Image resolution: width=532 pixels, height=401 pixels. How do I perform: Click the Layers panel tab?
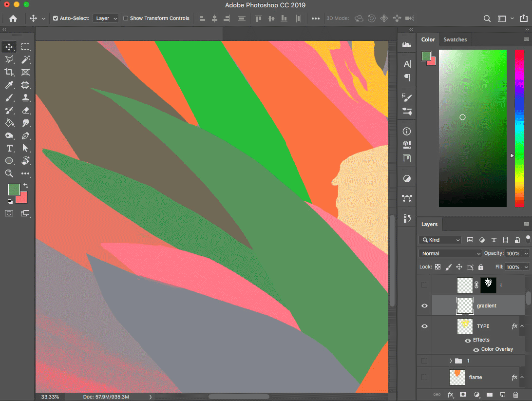(429, 224)
